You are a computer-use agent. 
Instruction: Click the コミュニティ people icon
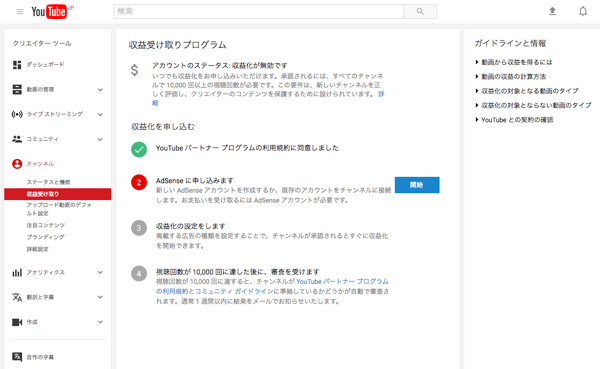17,139
